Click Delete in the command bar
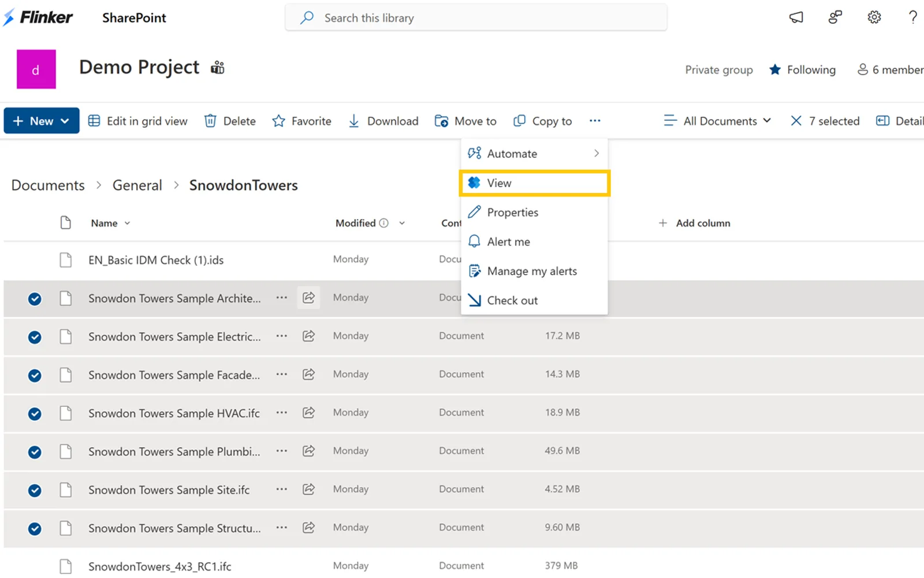Image resolution: width=924 pixels, height=578 pixels. tap(230, 121)
